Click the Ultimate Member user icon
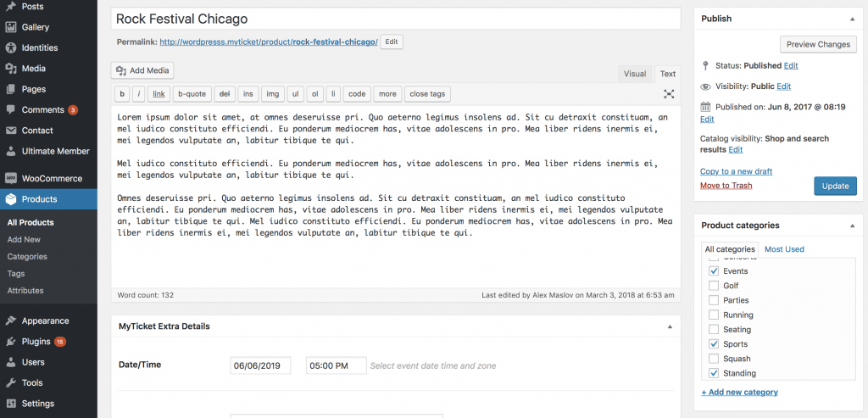 point(10,151)
